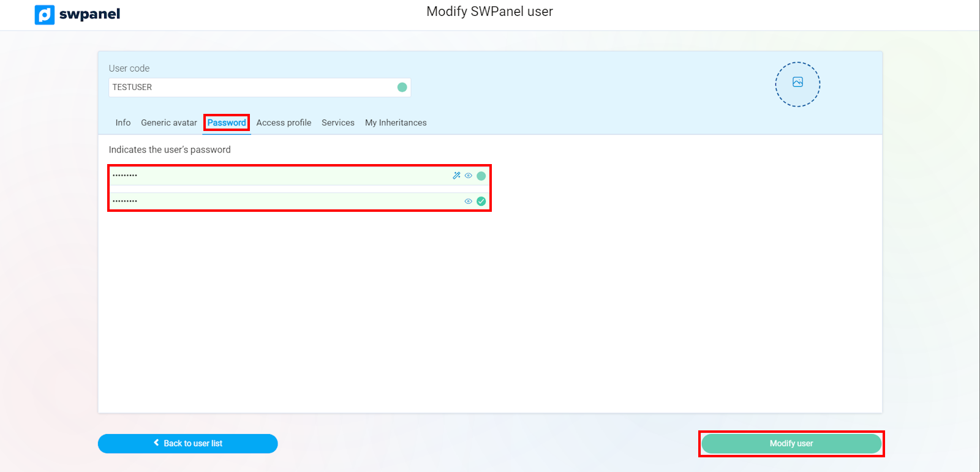The height and width of the screenshot is (472, 980).
Task: Click the green status dot in the first password field
Action: [481, 176]
